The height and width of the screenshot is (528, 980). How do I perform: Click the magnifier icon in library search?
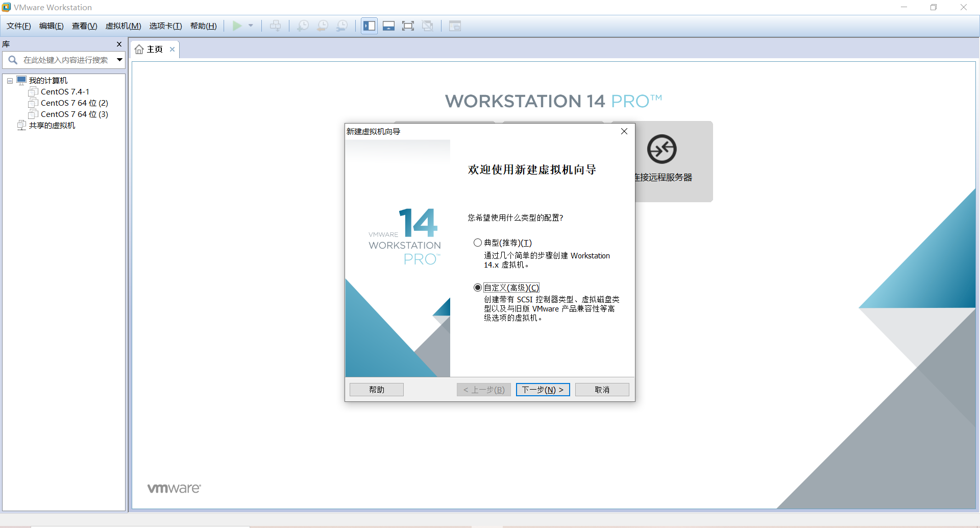[x=13, y=60]
